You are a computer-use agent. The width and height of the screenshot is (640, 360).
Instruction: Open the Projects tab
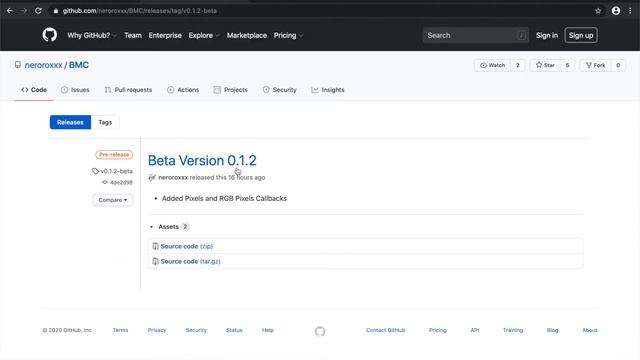(x=231, y=90)
